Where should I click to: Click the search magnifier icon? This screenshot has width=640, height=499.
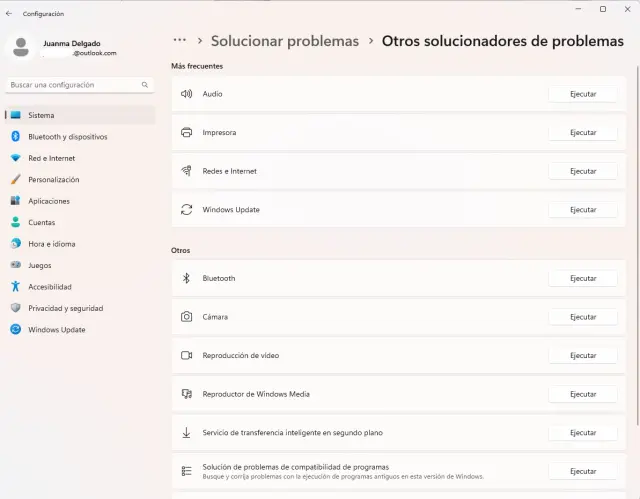click(x=146, y=86)
